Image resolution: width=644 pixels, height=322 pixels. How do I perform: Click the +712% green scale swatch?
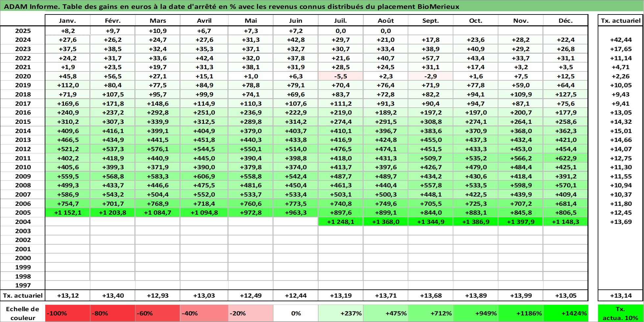point(430,313)
